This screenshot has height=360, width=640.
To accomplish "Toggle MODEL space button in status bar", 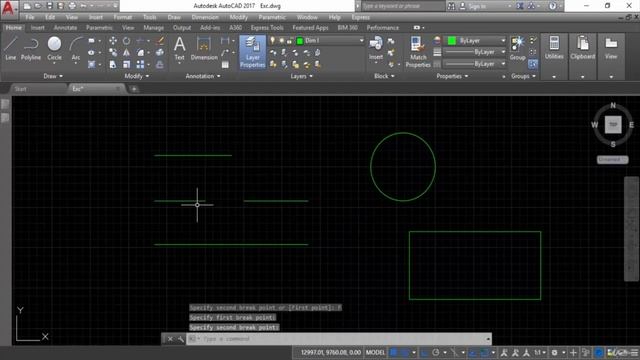I will pyautogui.click(x=375, y=352).
